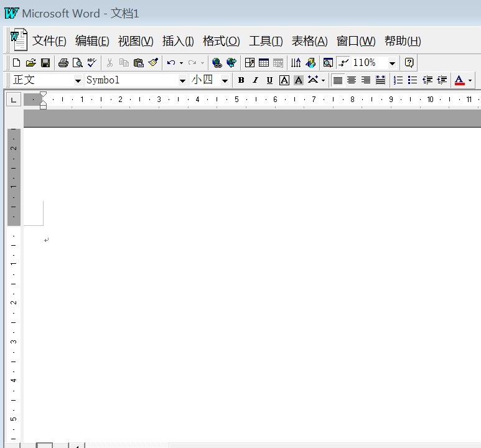Screen dimensions: 481x448
Task: Open Print Preview magnifier icon
Action: point(77,63)
